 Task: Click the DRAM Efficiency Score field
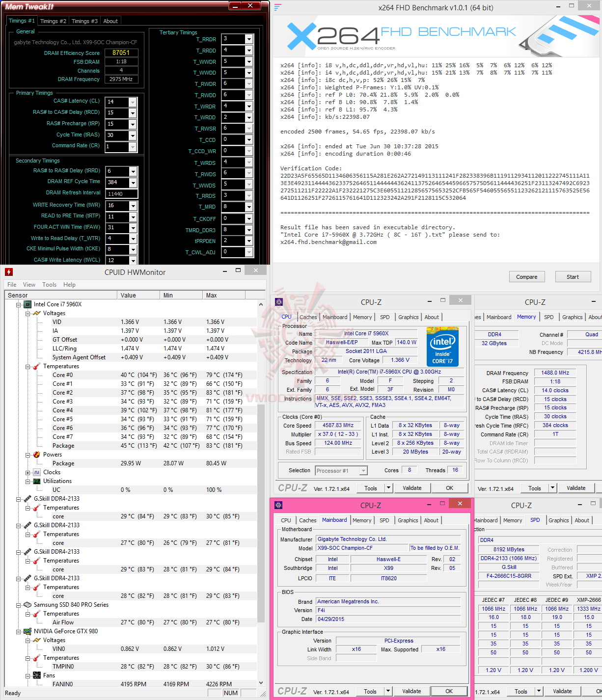pos(121,53)
